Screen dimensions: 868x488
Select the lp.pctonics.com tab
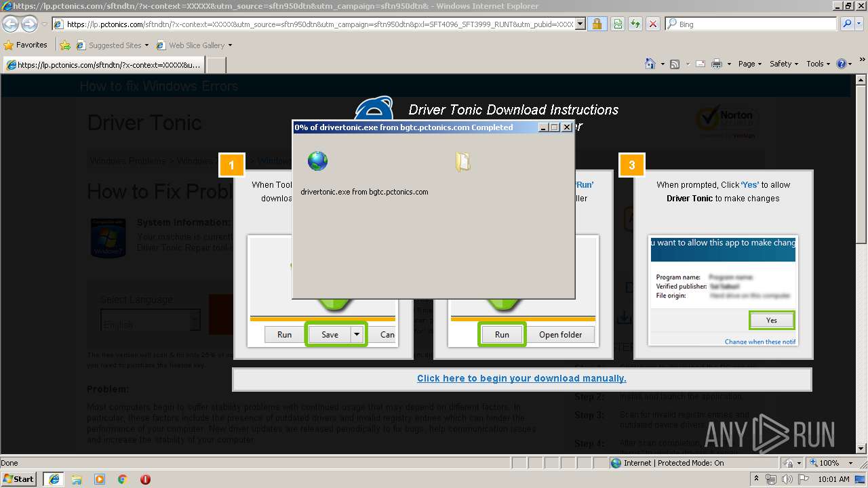coord(103,65)
